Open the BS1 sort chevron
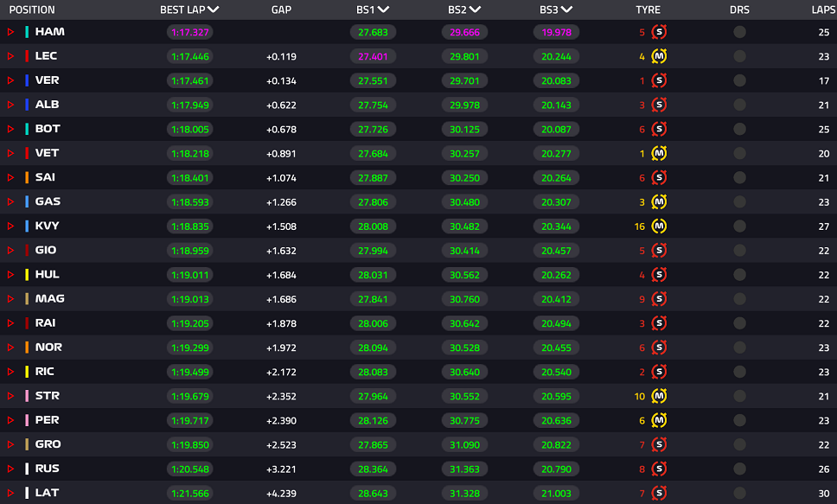This screenshot has height=504, width=837. click(x=383, y=10)
